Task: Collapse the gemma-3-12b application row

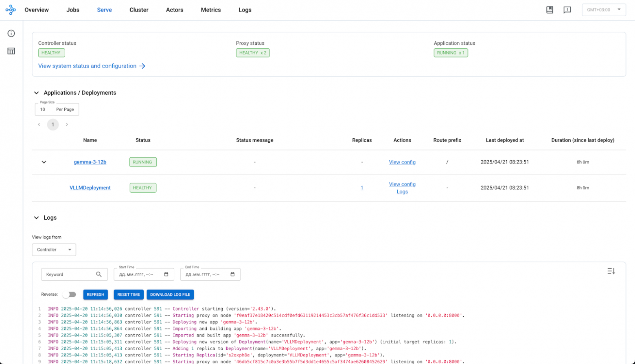Action: click(x=44, y=162)
